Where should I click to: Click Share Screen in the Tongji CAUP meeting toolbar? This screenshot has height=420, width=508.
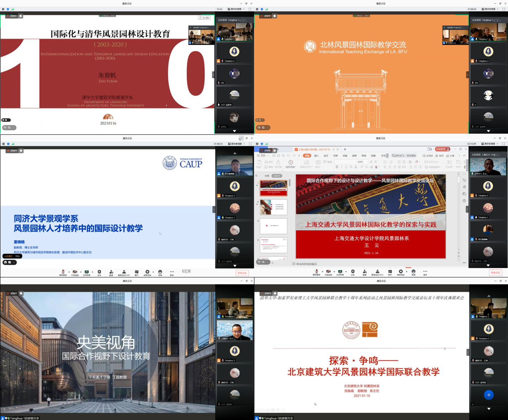coord(87,272)
